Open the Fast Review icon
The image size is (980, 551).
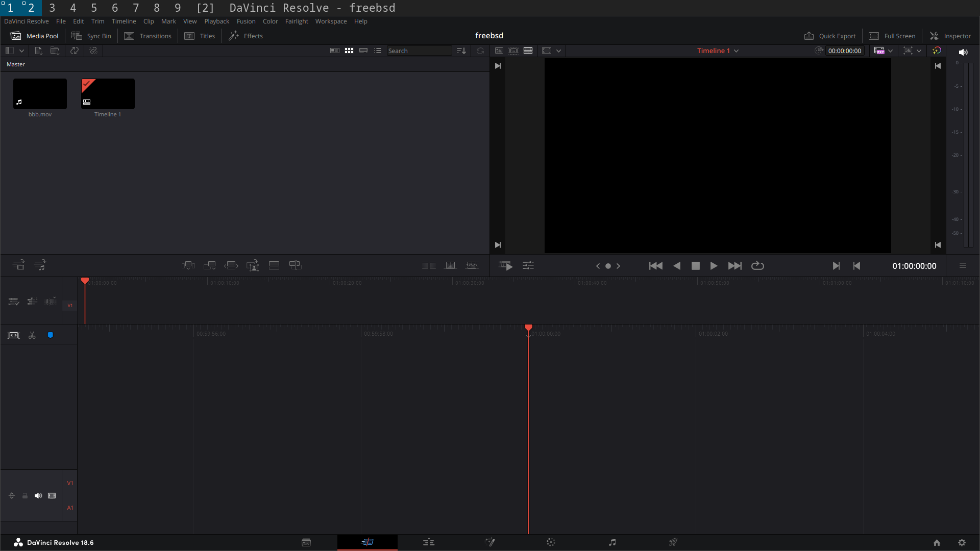[506, 266]
